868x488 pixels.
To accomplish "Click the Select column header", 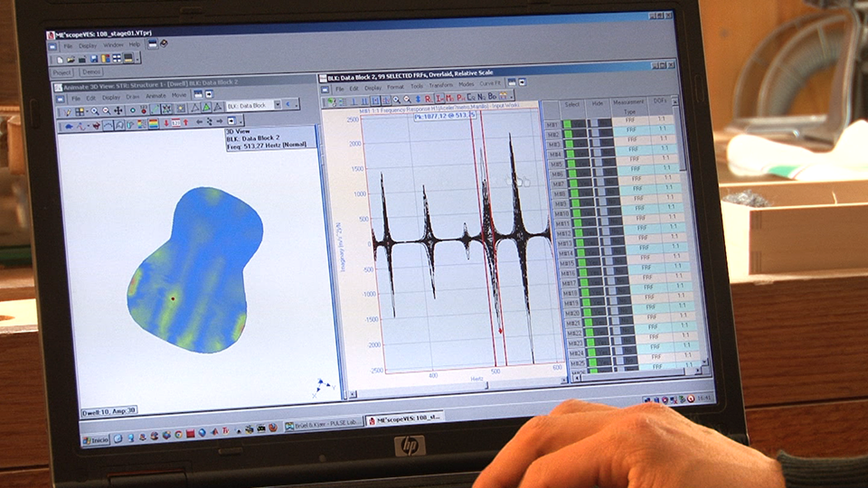I will (x=571, y=104).
